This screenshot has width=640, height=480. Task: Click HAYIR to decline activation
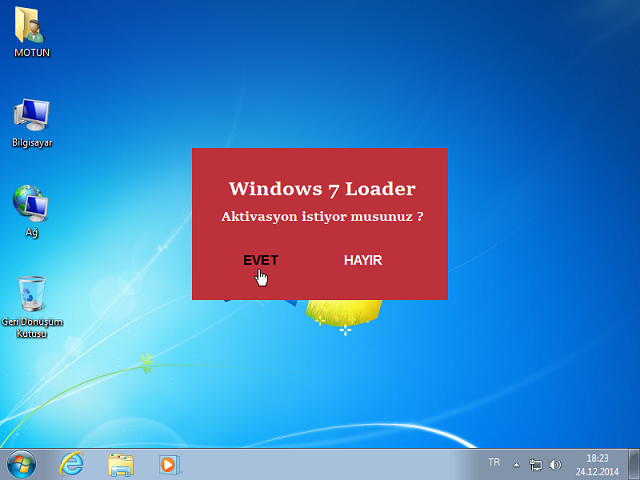[x=363, y=260]
